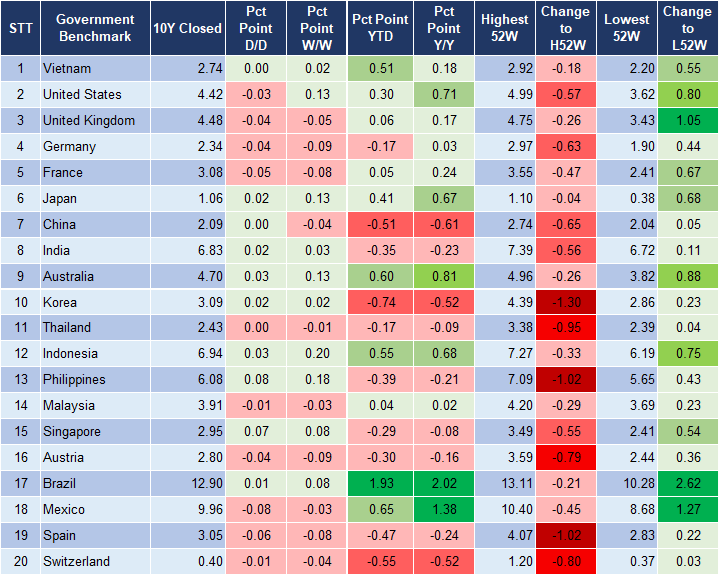
Task: Click the Change to L52W header
Action: [x=688, y=28]
